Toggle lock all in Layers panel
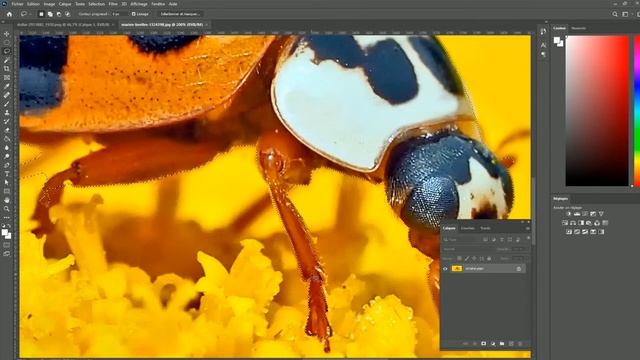 (x=489, y=258)
